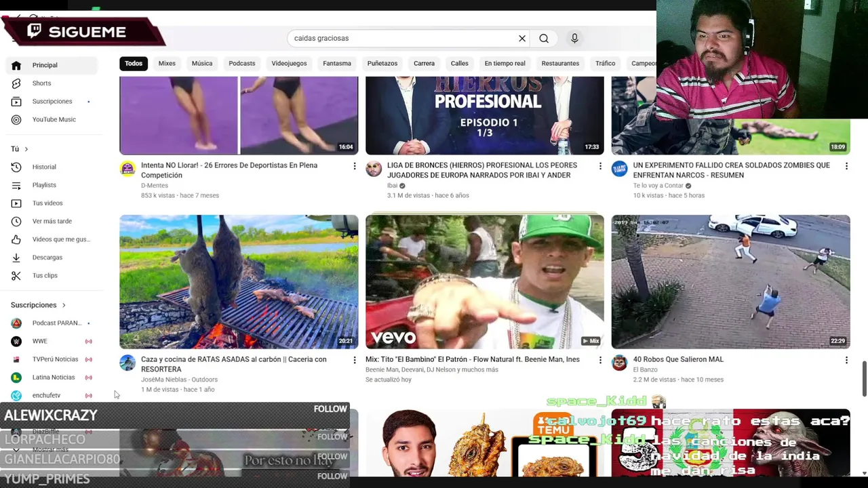This screenshot has width=868, height=488.
Task: Open options menu for Intenta NO Llorar video
Action: pos(354,166)
